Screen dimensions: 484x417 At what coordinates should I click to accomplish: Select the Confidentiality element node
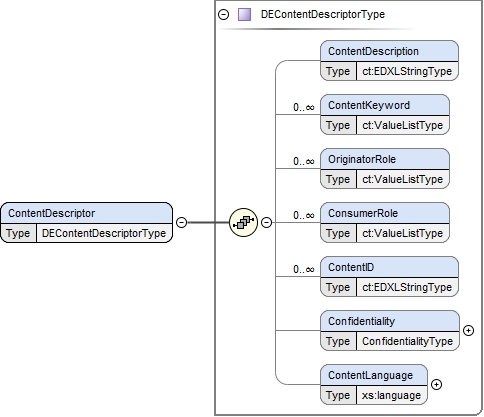(x=390, y=330)
